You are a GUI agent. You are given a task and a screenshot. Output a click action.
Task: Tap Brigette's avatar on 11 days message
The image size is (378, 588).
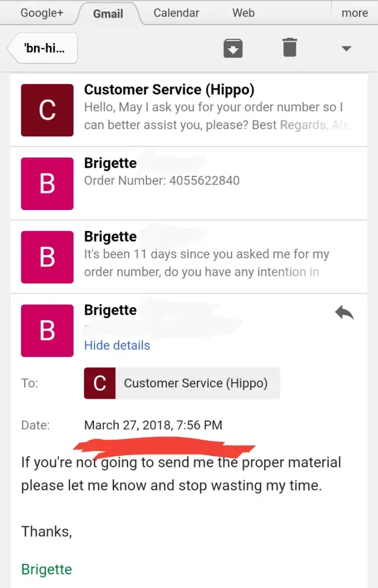pyautogui.click(x=47, y=257)
